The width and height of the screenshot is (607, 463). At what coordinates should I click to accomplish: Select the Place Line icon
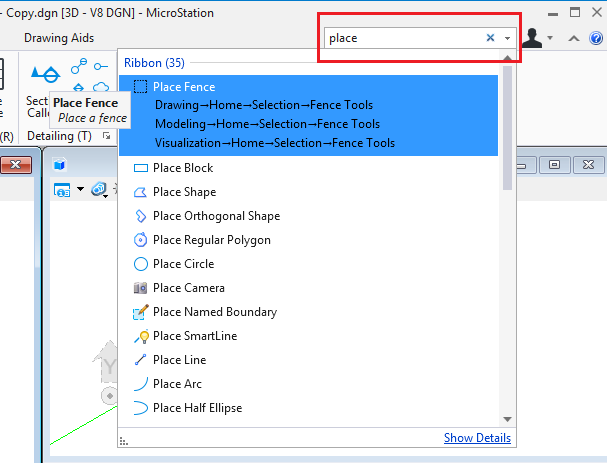140,360
